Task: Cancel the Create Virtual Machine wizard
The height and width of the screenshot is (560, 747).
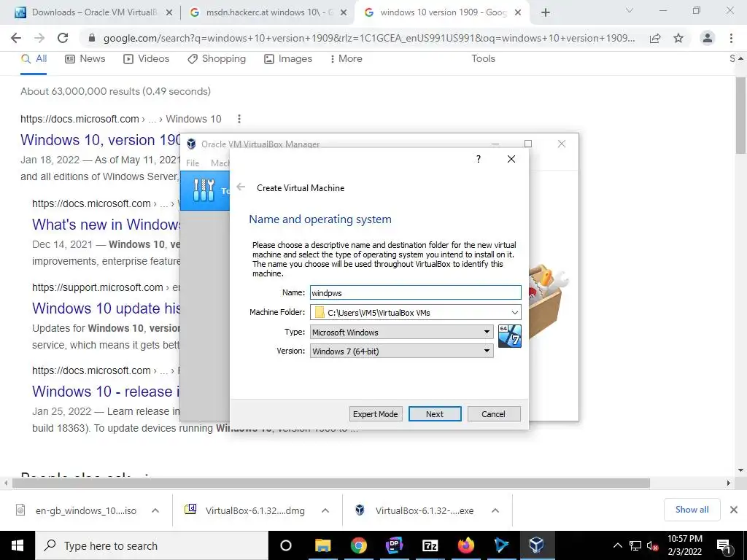Action: [494, 414]
